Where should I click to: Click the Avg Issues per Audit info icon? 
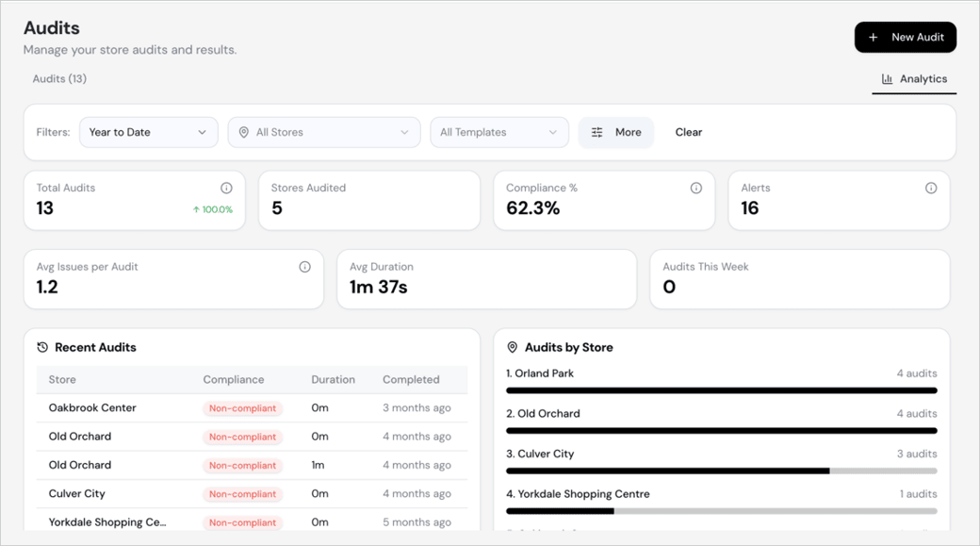click(x=304, y=267)
